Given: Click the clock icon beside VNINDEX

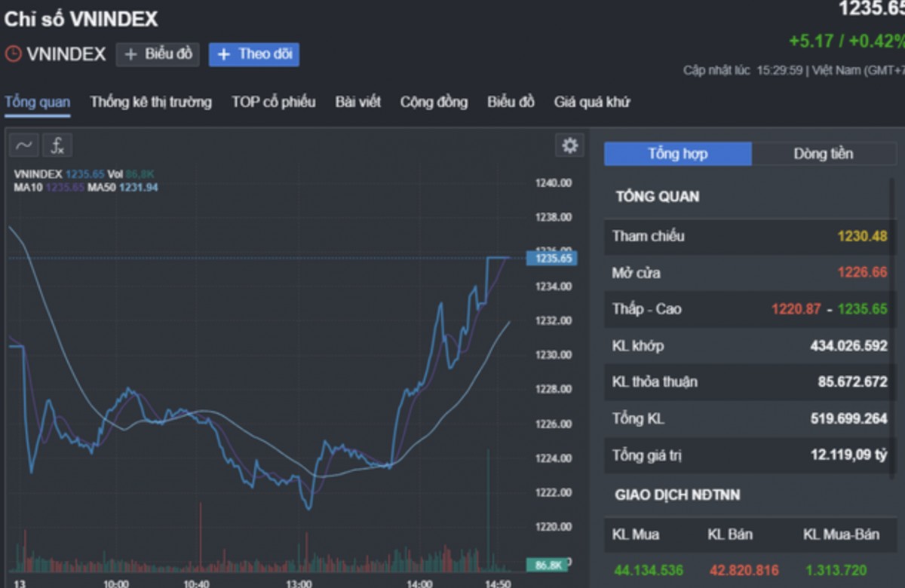Looking at the screenshot, I should point(11,54).
